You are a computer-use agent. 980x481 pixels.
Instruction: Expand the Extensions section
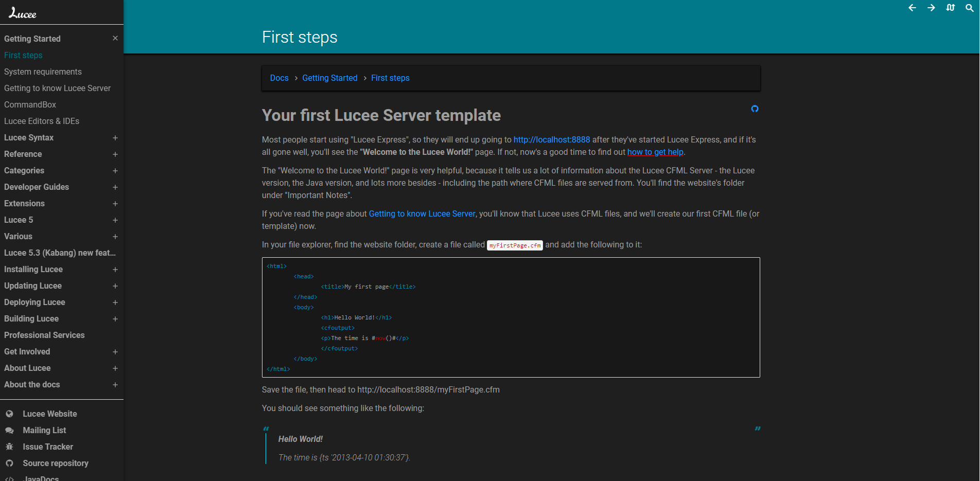pos(115,204)
